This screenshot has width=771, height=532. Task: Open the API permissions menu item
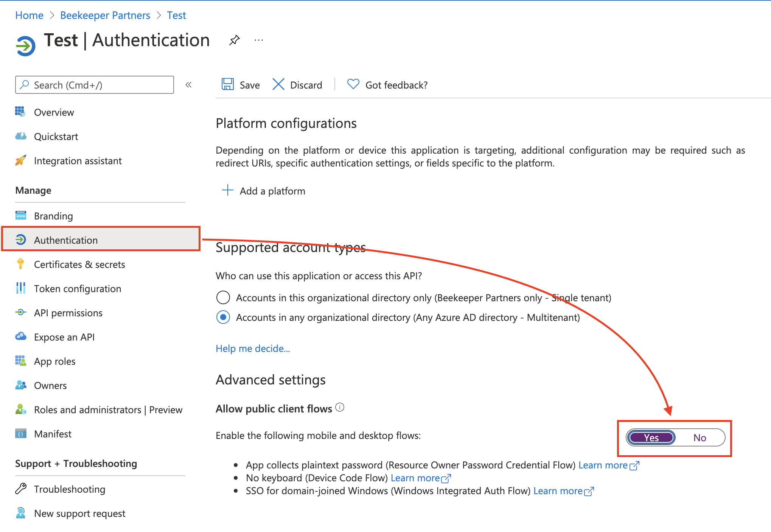(68, 313)
